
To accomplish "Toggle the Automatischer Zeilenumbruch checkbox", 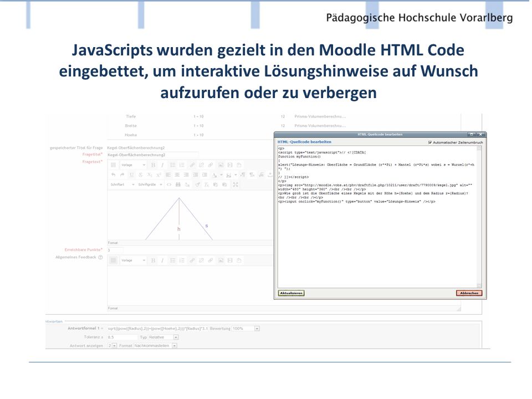I will point(430,142).
